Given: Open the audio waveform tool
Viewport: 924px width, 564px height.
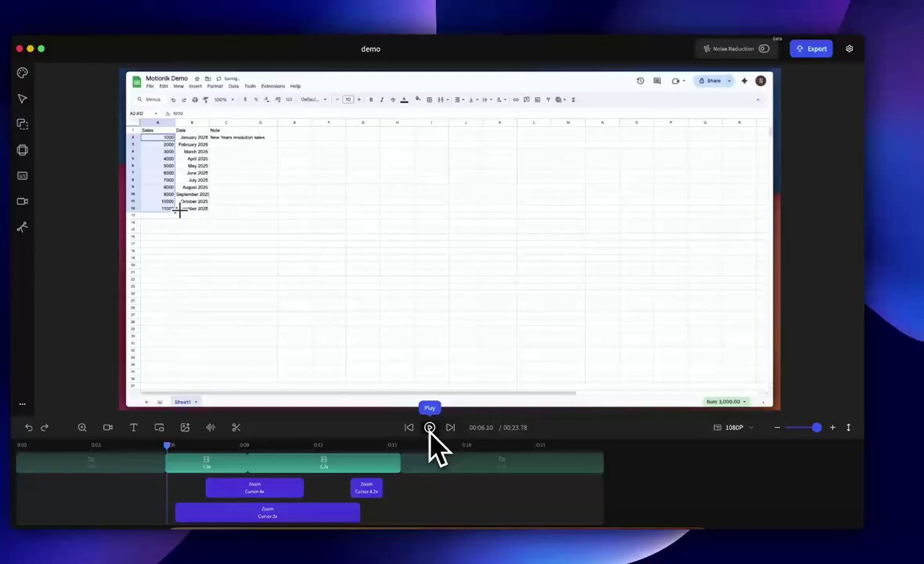Looking at the screenshot, I should 211,428.
